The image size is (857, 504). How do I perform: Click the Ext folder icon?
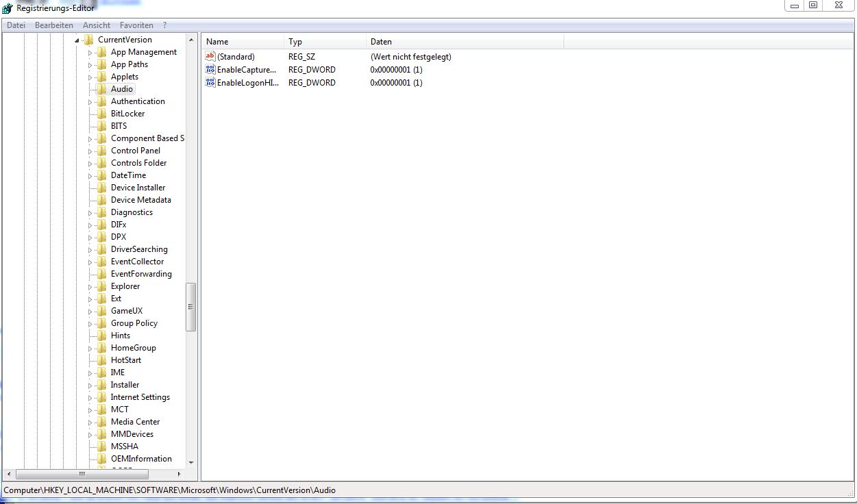pyautogui.click(x=101, y=299)
